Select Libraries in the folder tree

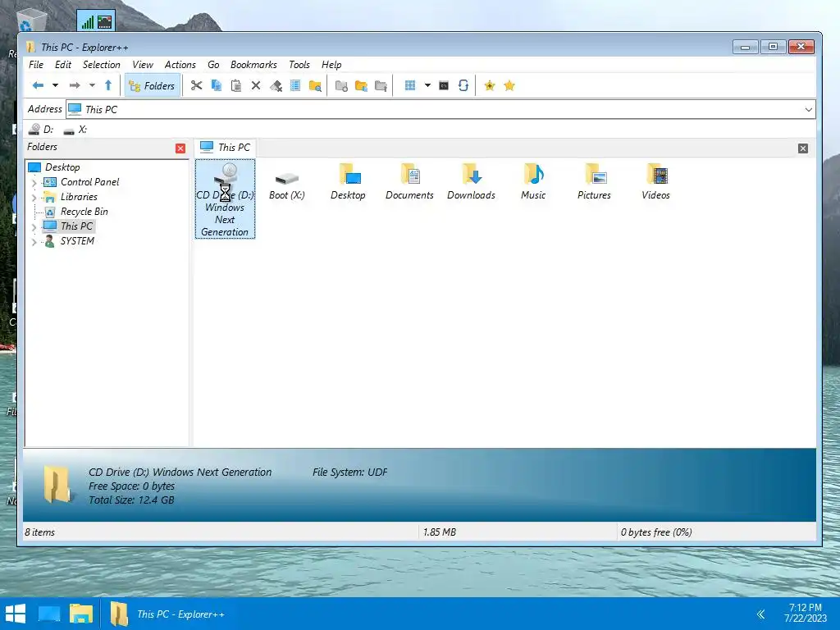tap(71, 197)
